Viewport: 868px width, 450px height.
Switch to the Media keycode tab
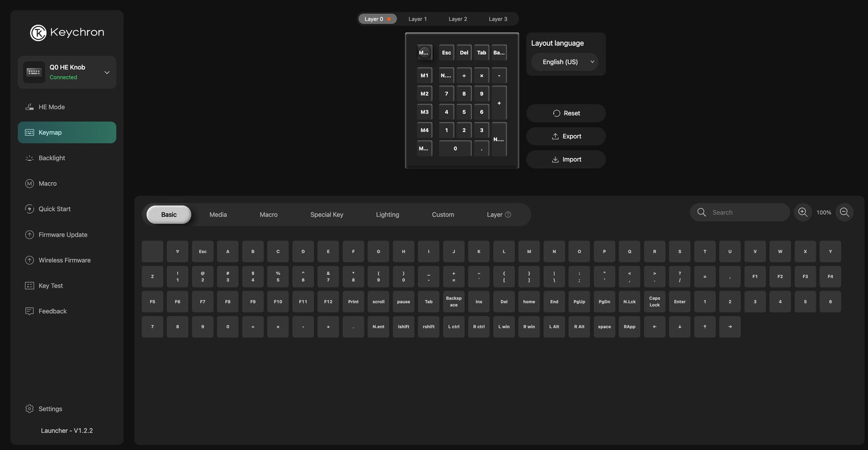point(218,215)
